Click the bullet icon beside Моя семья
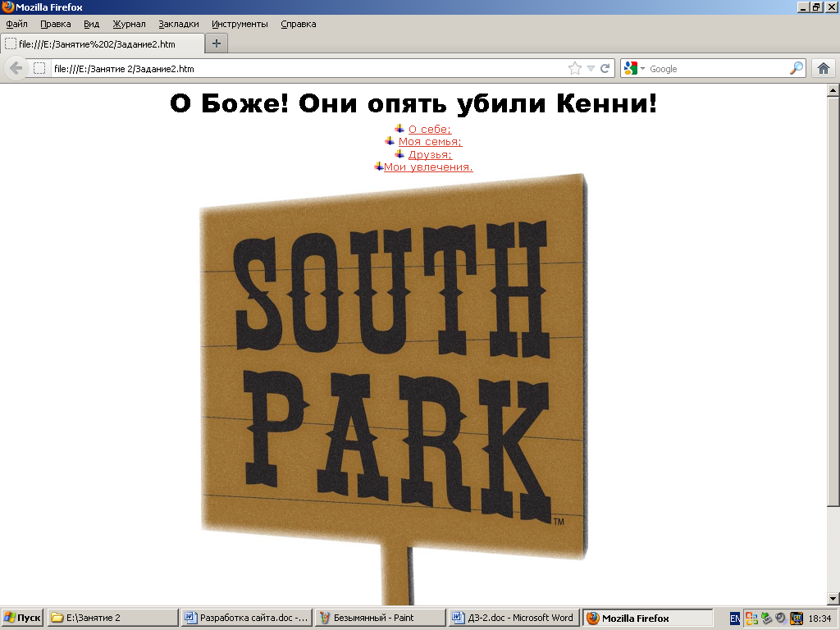The width and height of the screenshot is (840, 630). (x=390, y=141)
